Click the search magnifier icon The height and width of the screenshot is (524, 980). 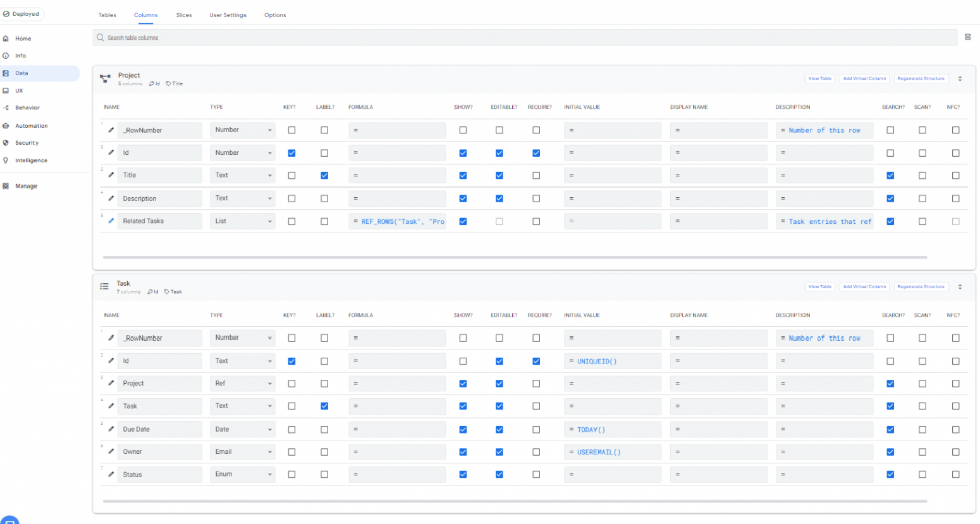100,38
